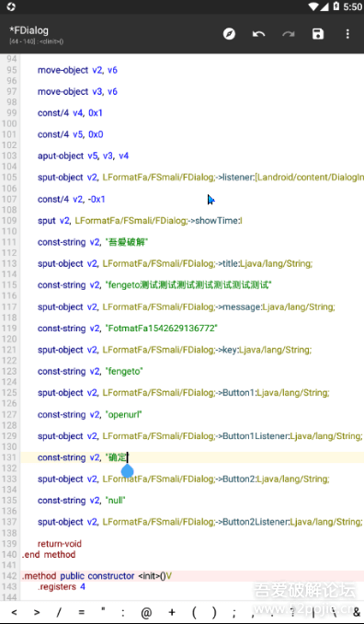
Task: Insert the + symbol from shortcut bar
Action: (172, 612)
